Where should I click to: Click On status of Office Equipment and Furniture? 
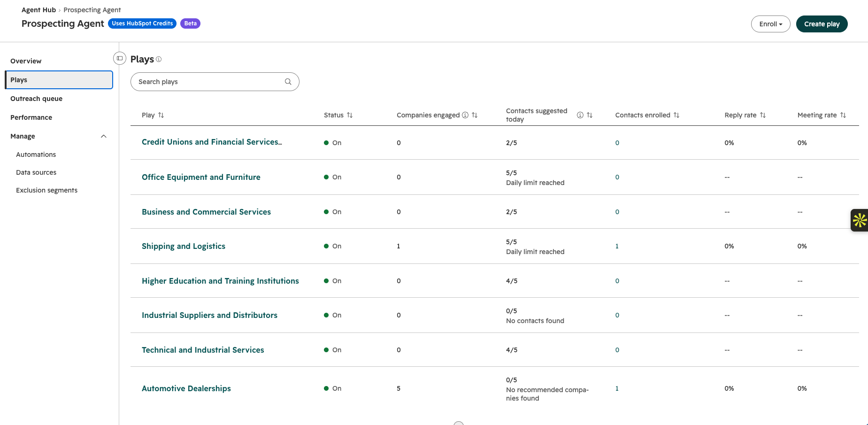(333, 177)
